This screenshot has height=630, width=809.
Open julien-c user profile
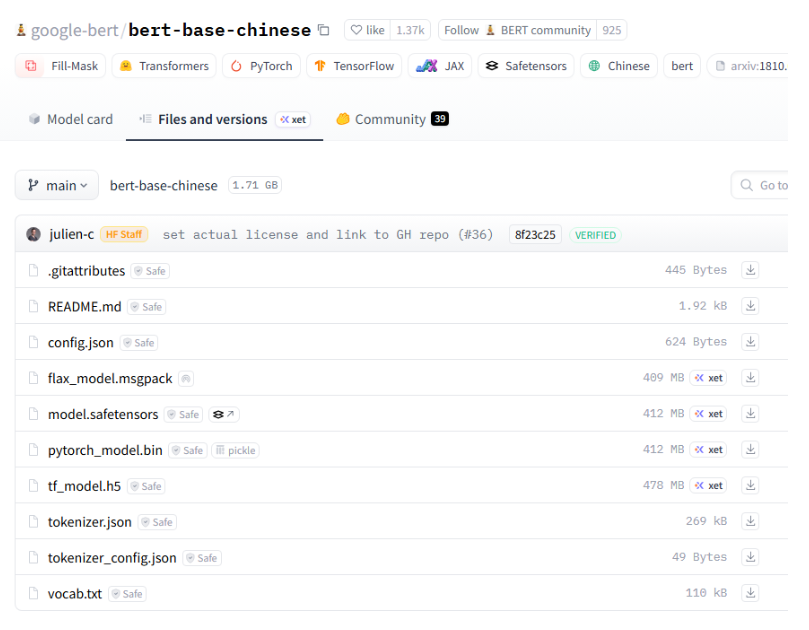point(72,235)
